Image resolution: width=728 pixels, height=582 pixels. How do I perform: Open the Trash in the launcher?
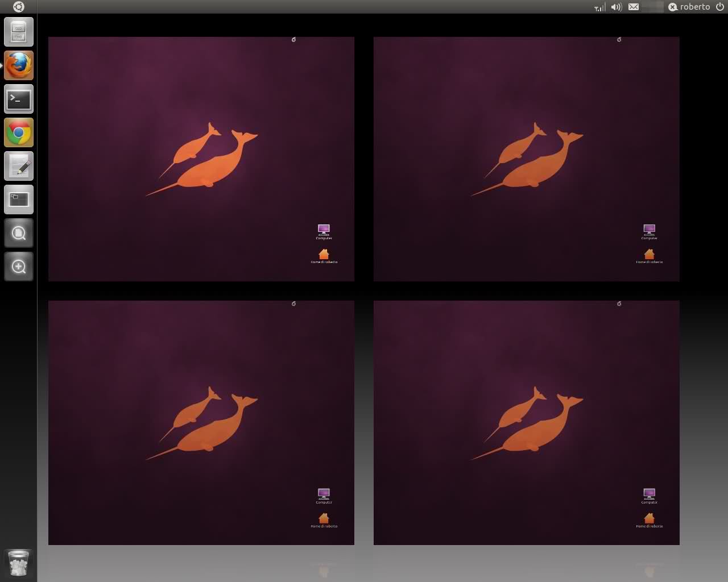click(x=19, y=563)
